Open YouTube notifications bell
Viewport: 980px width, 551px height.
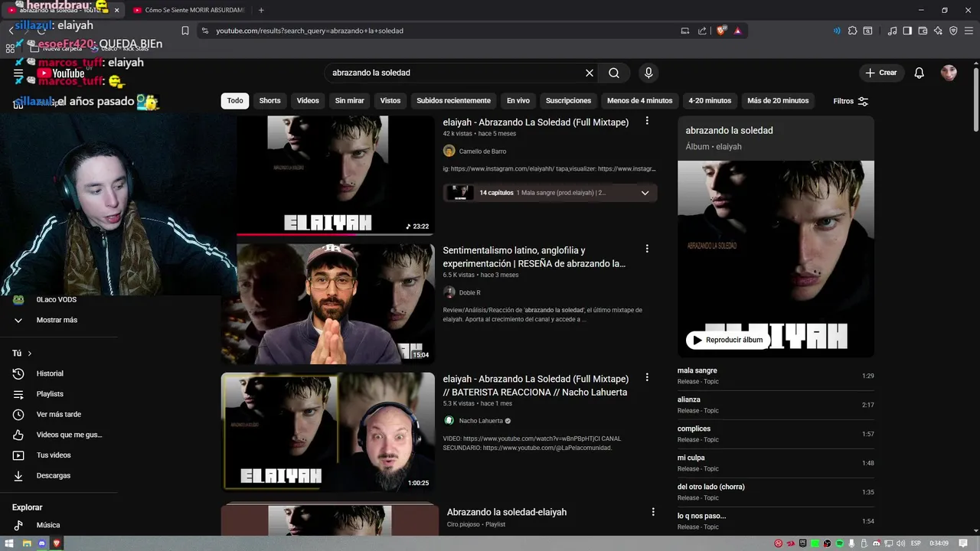920,73
